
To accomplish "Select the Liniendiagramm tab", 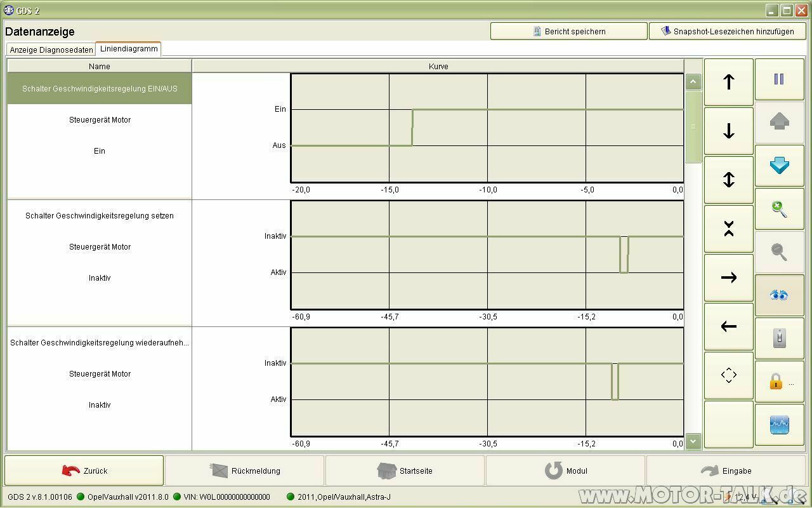I will point(129,49).
